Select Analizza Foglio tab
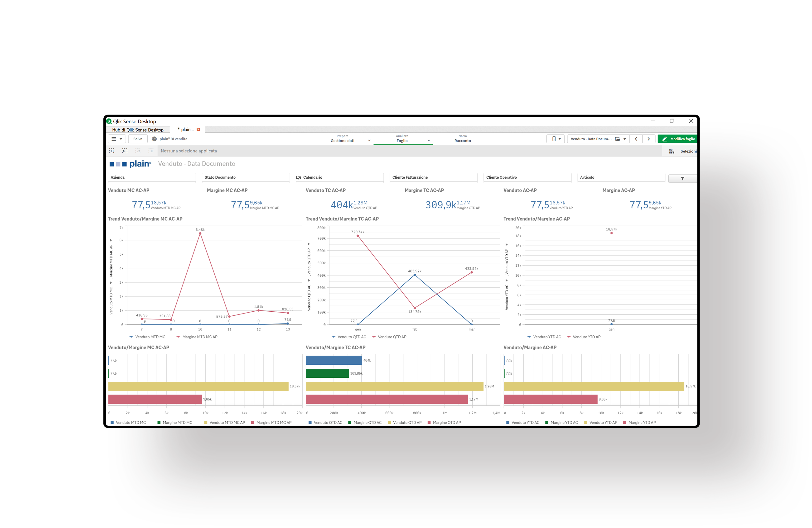Viewport: 812px width, 528px height. [x=402, y=139]
